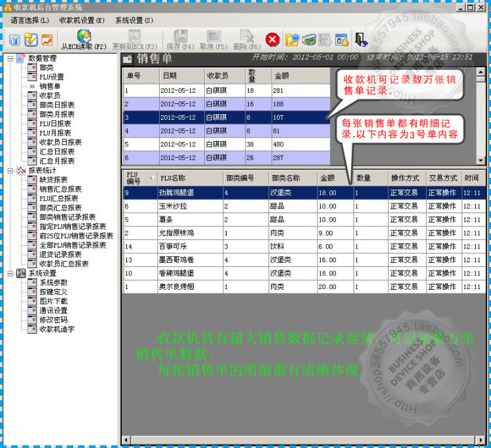Sort by PLU编号 column header

click(140, 178)
